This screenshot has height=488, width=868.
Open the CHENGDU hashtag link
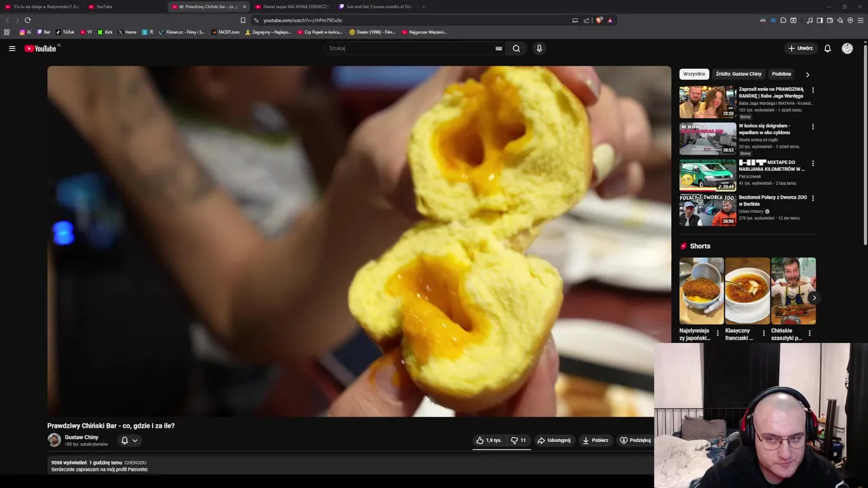135,462
